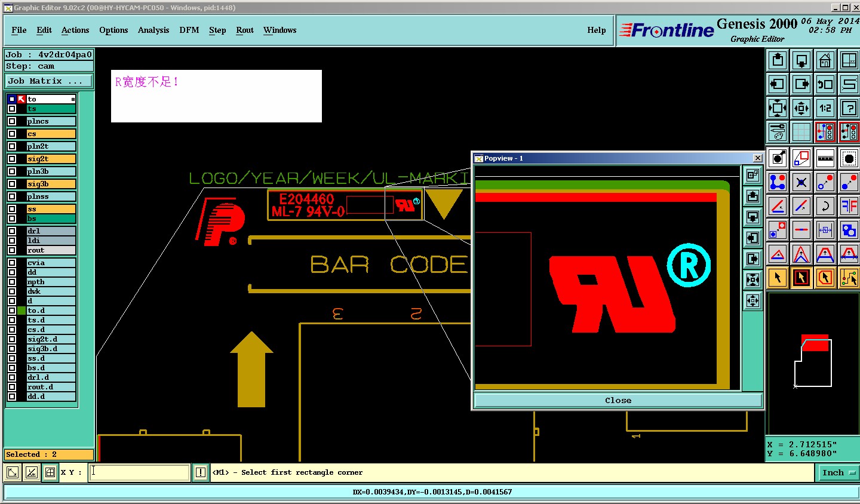Select the plain arrow pointer tool
This screenshot has width=860, height=504.
778,278
